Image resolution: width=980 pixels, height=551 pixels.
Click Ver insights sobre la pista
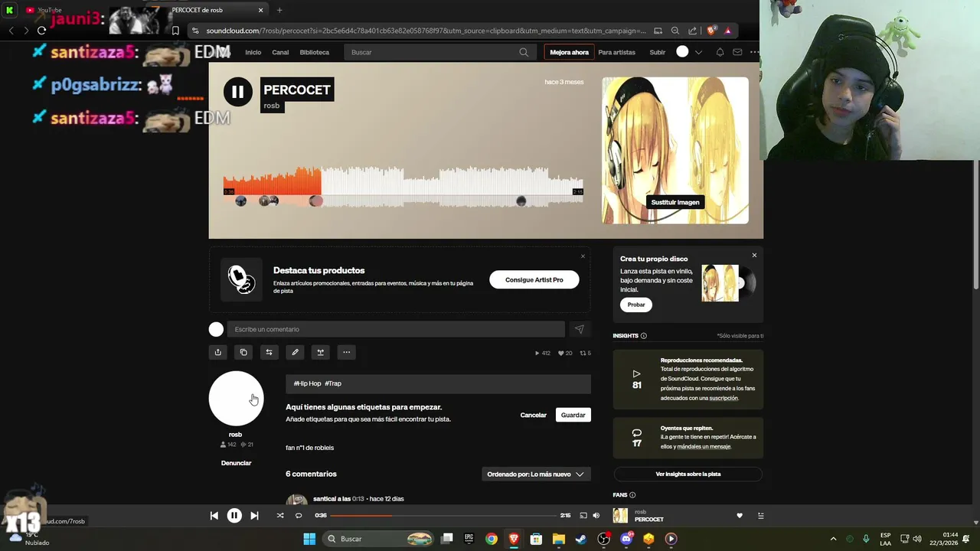(x=688, y=474)
